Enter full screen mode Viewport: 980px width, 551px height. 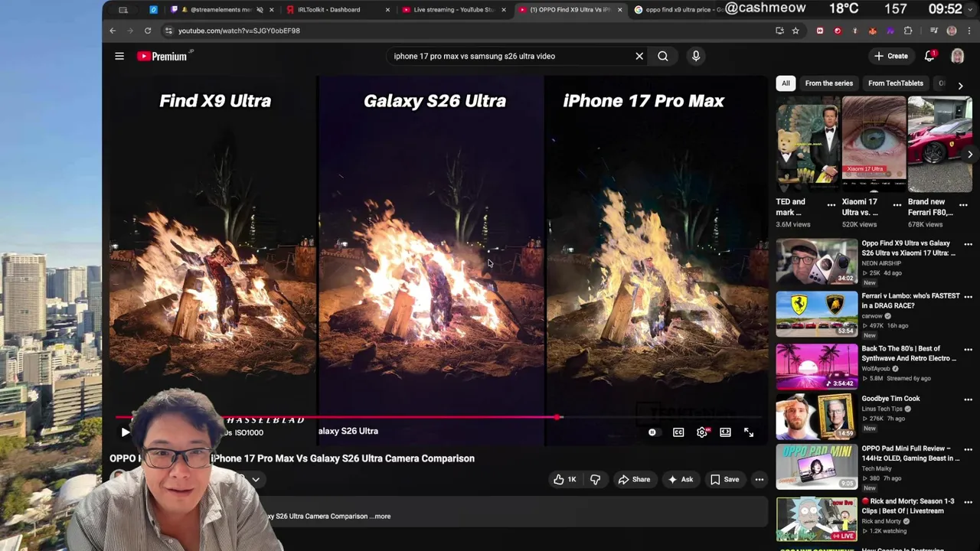[x=749, y=432]
